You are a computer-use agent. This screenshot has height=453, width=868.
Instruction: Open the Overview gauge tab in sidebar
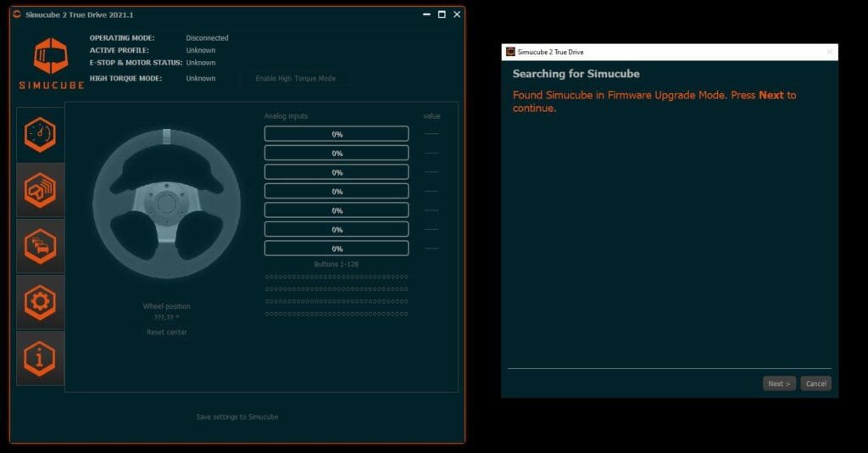(40, 134)
